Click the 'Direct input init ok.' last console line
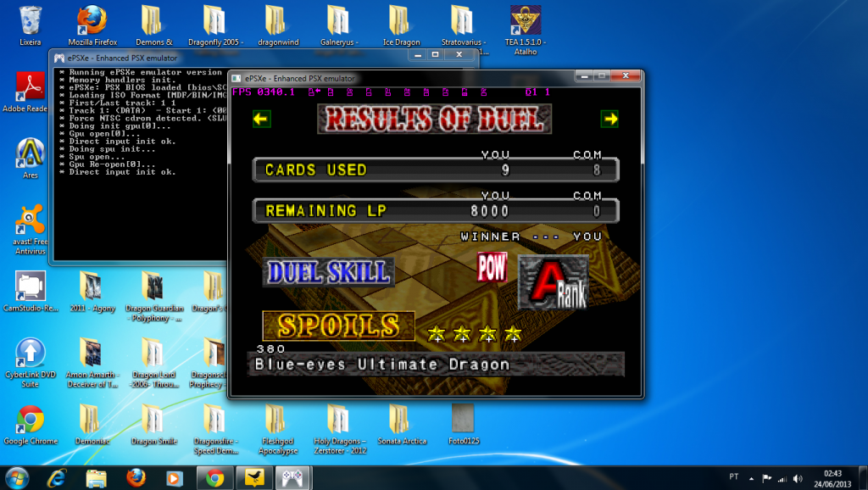The width and height of the screenshot is (868, 490). point(117,172)
